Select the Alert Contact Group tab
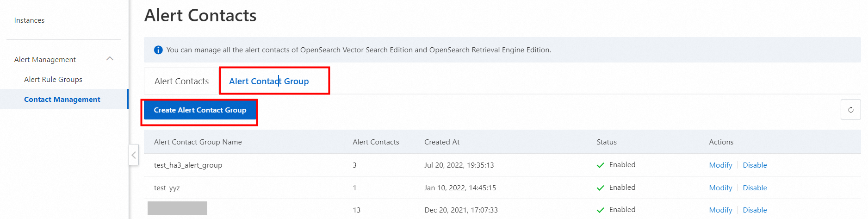 tap(269, 81)
